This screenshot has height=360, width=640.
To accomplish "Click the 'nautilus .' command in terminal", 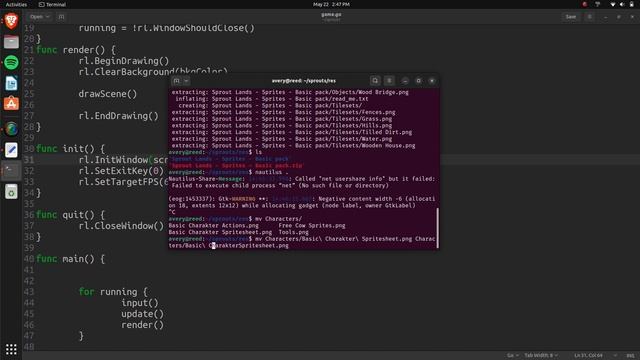I will click(x=272, y=172).
